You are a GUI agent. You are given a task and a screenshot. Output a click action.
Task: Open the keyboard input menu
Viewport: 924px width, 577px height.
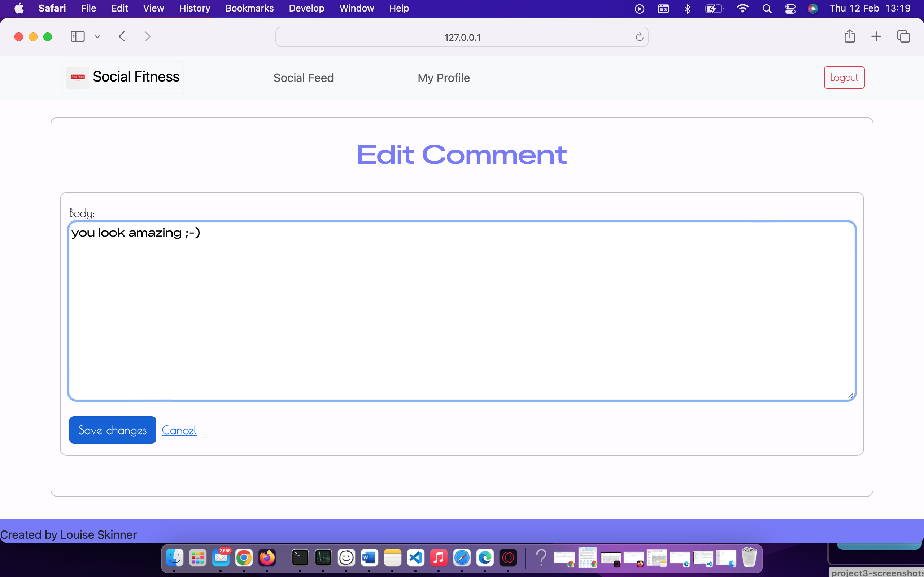pos(663,8)
